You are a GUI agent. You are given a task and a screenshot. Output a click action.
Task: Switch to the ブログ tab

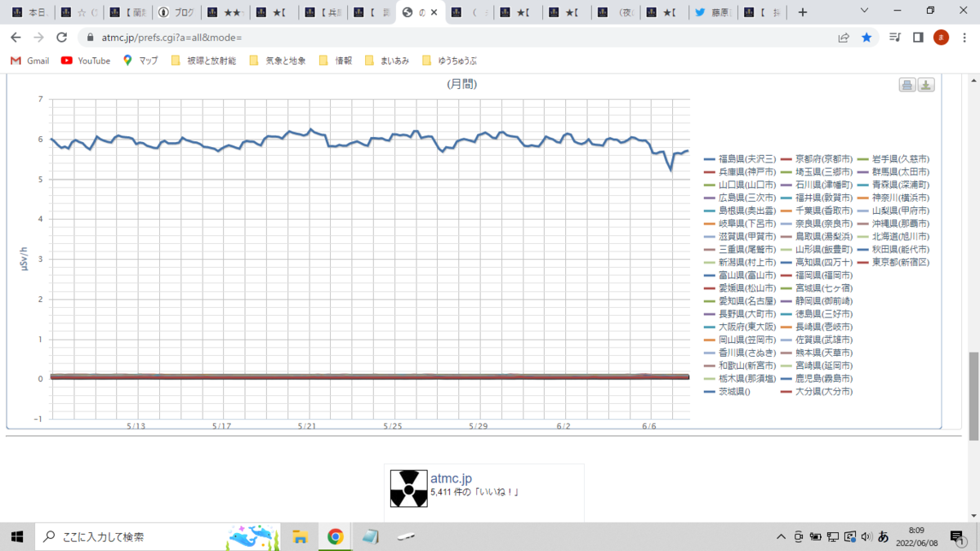(x=175, y=12)
